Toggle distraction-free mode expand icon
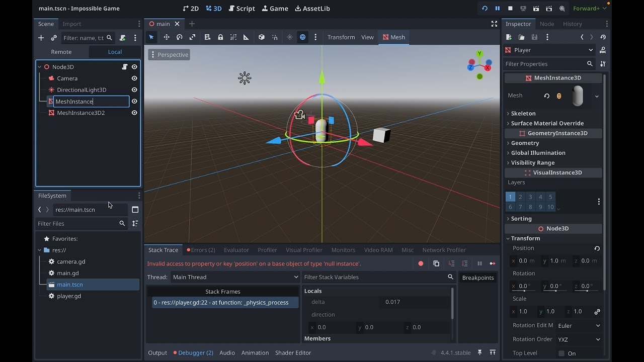 click(494, 24)
